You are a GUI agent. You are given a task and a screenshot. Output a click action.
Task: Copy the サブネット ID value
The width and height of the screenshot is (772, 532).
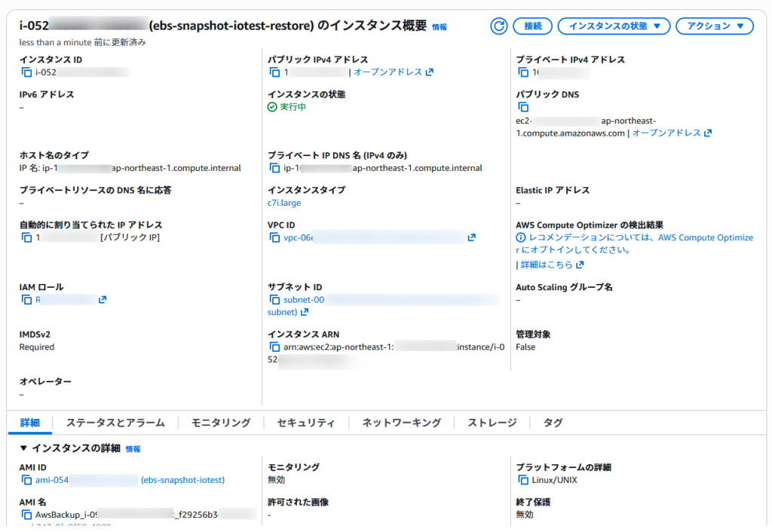[x=275, y=300]
